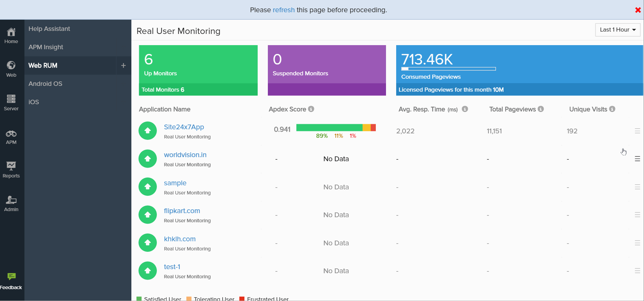Open the hamburger menu for Site24x7App row
644x301 pixels.
637,131
